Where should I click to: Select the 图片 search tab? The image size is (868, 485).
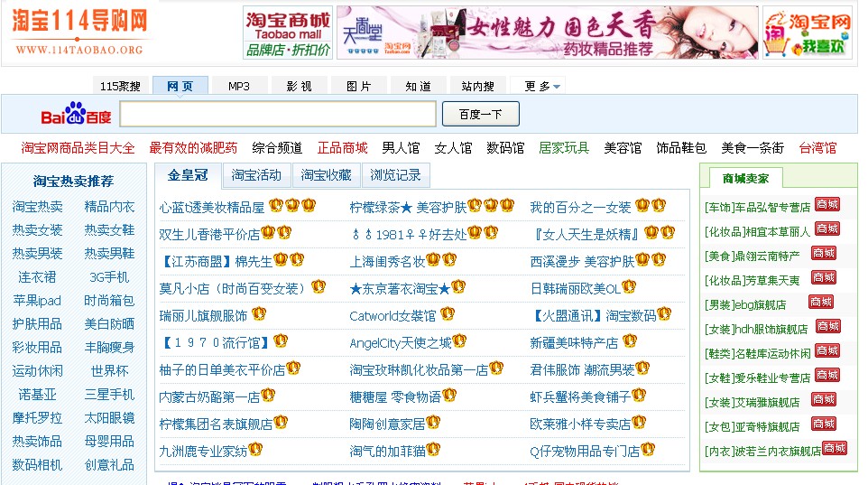(x=359, y=86)
